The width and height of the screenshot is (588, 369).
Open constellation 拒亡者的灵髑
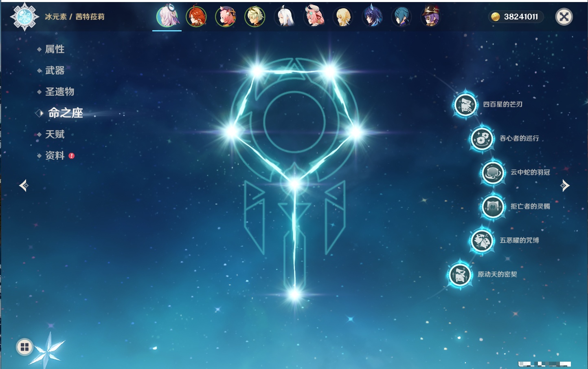493,207
